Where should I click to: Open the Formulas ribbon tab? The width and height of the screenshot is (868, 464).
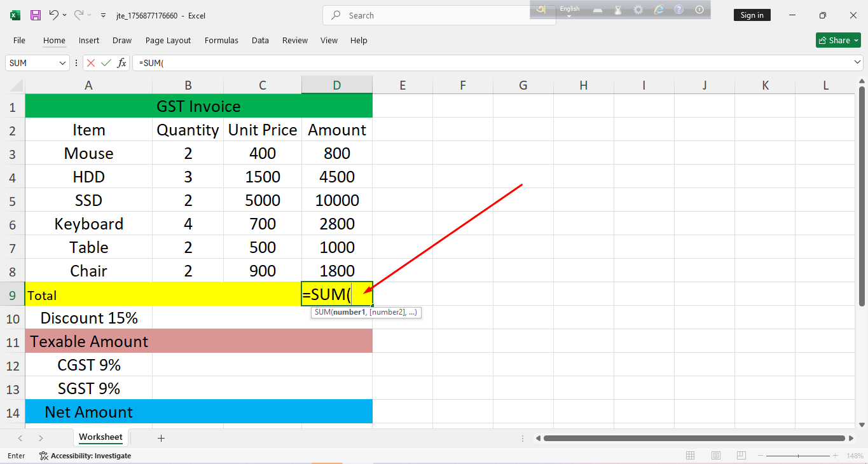coord(221,40)
